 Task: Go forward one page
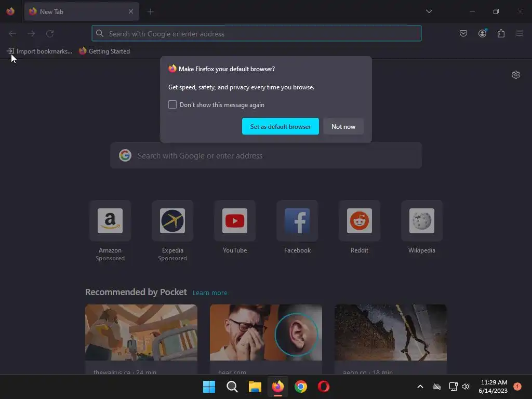pyautogui.click(x=31, y=34)
